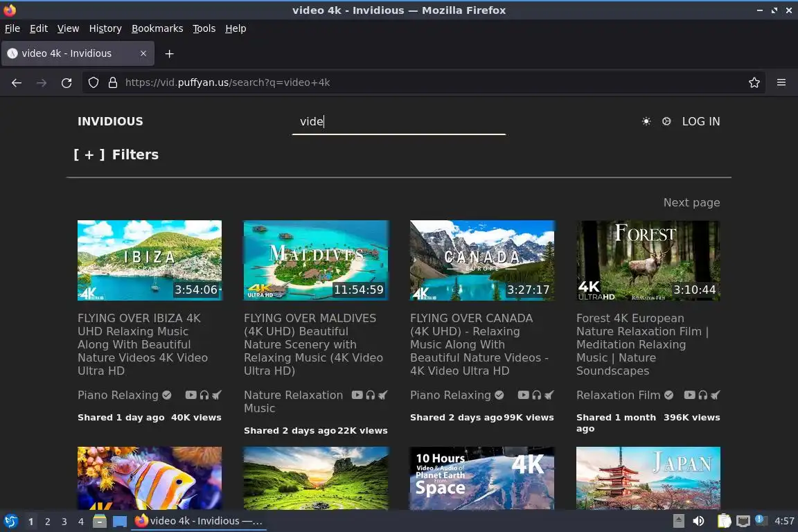
Task: Watch CANADA video on YouTube icon
Action: tap(523, 395)
